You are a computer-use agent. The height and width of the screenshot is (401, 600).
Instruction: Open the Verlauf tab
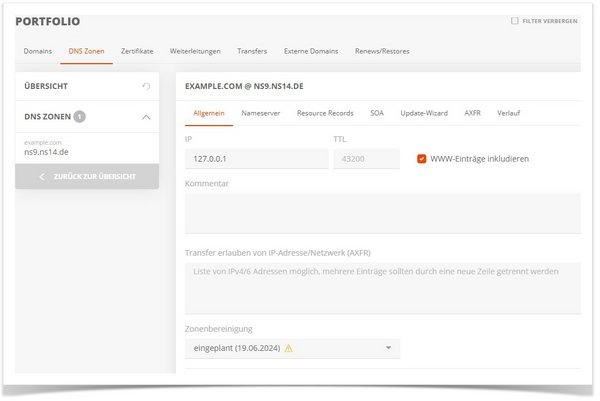pos(508,113)
